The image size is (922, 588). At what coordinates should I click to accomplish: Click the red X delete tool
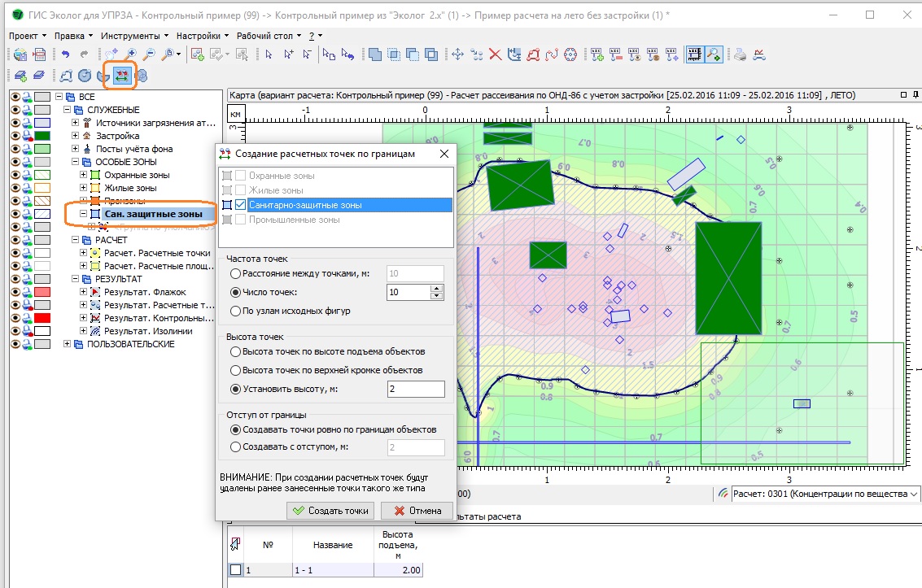(495, 54)
